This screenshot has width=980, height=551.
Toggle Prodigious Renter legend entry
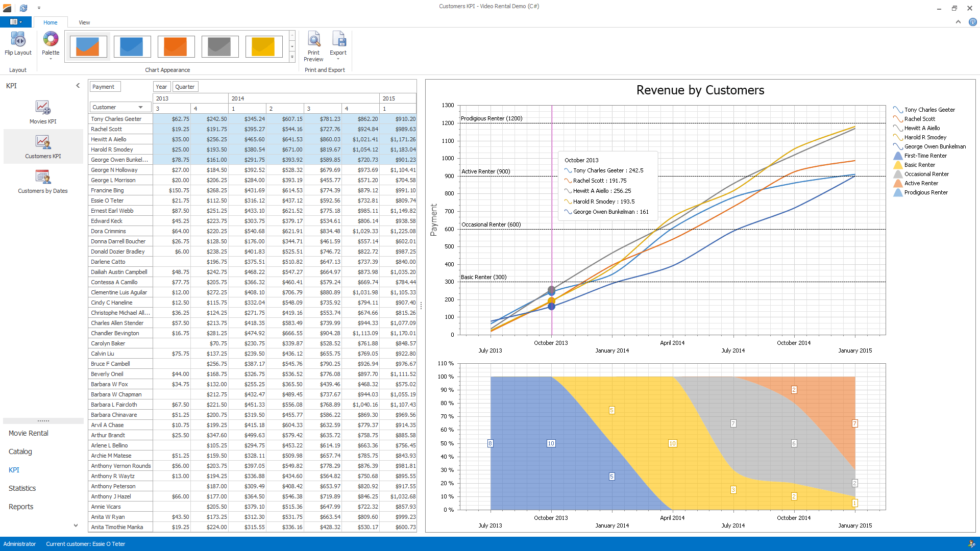pos(925,192)
